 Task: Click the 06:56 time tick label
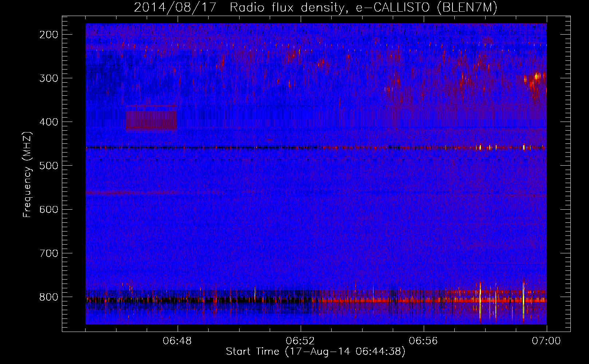(423, 341)
